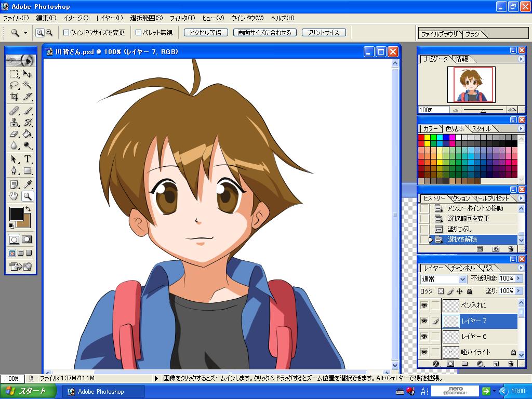Open the Layers palette menu arrow

521,268
